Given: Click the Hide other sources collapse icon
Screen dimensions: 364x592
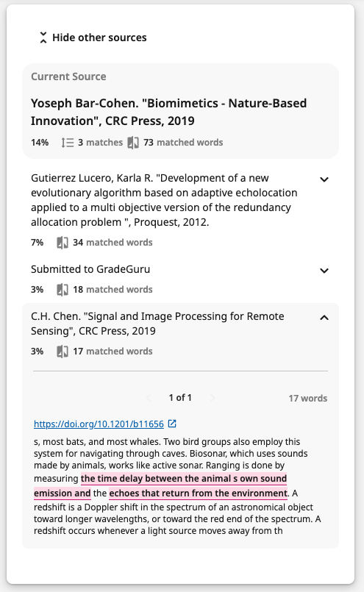Looking at the screenshot, I should point(43,38).
